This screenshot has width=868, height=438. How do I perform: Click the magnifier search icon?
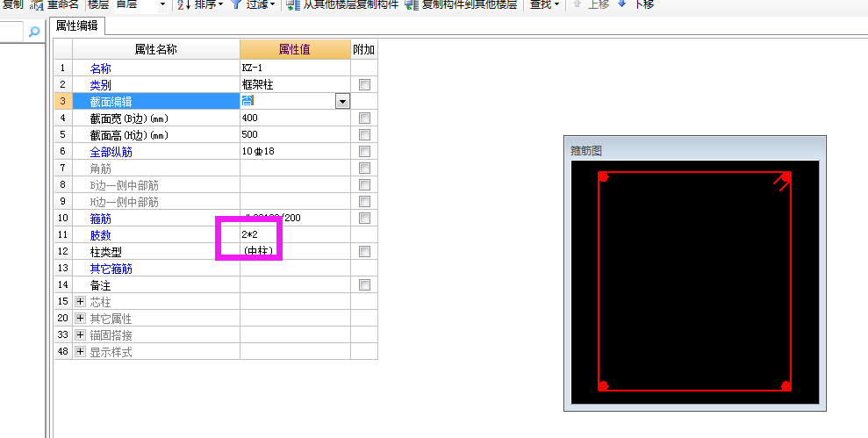(34, 32)
